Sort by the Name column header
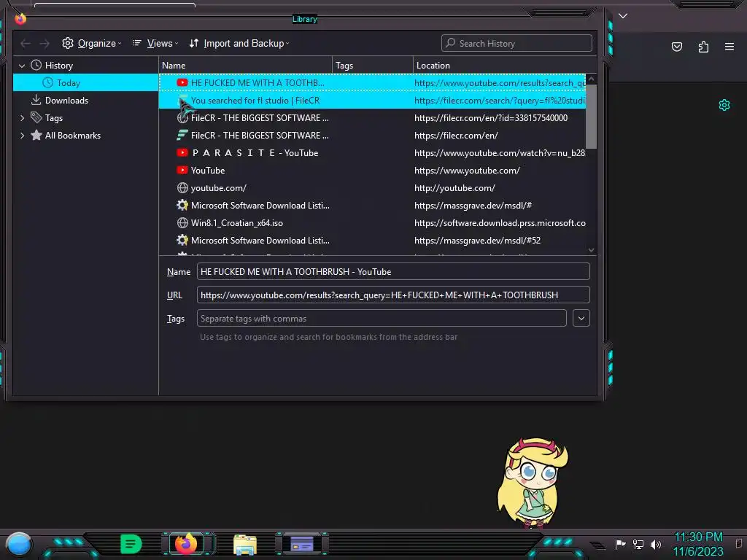This screenshot has height=560, width=747. 245,65
